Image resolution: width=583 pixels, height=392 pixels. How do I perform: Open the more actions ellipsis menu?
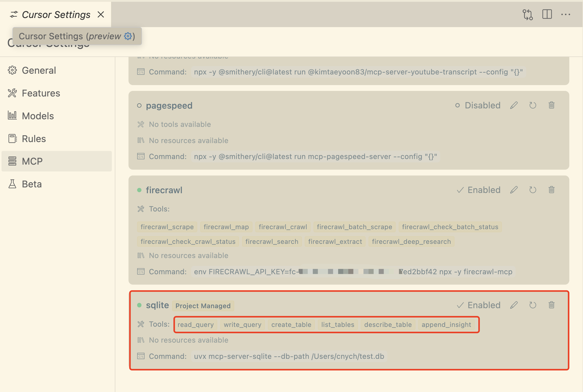coord(566,15)
